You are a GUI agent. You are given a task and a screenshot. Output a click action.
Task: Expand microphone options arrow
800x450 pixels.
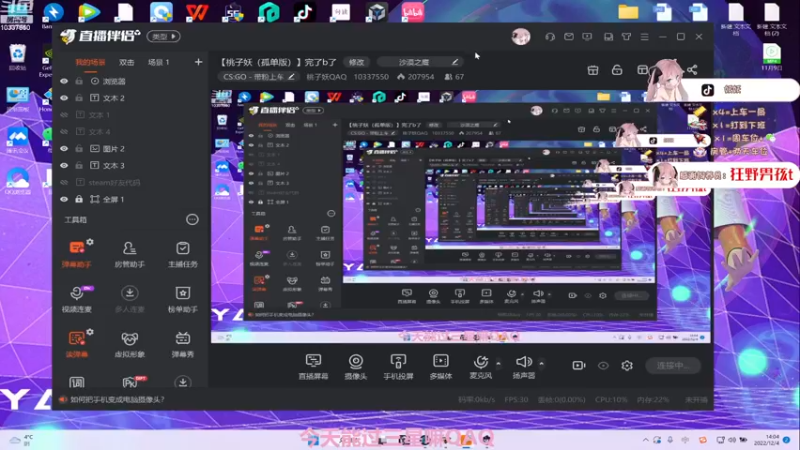498,363
